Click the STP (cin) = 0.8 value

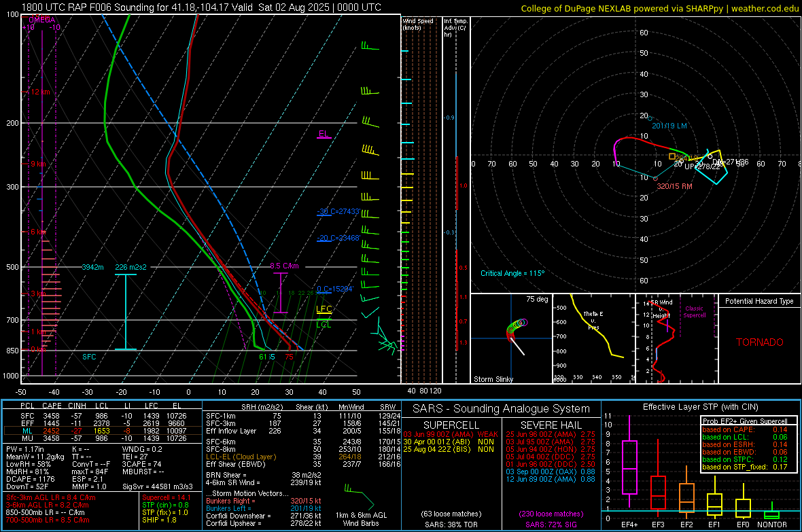pos(165,505)
